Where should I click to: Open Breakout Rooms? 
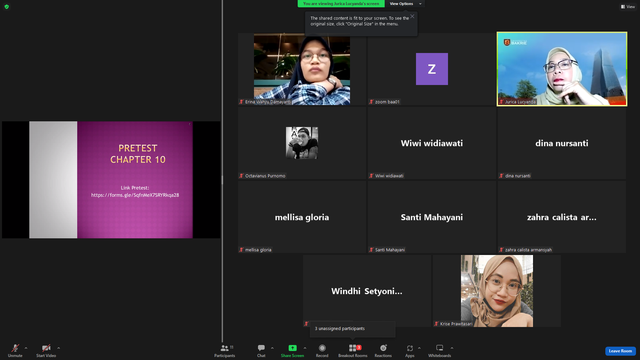[353, 350]
